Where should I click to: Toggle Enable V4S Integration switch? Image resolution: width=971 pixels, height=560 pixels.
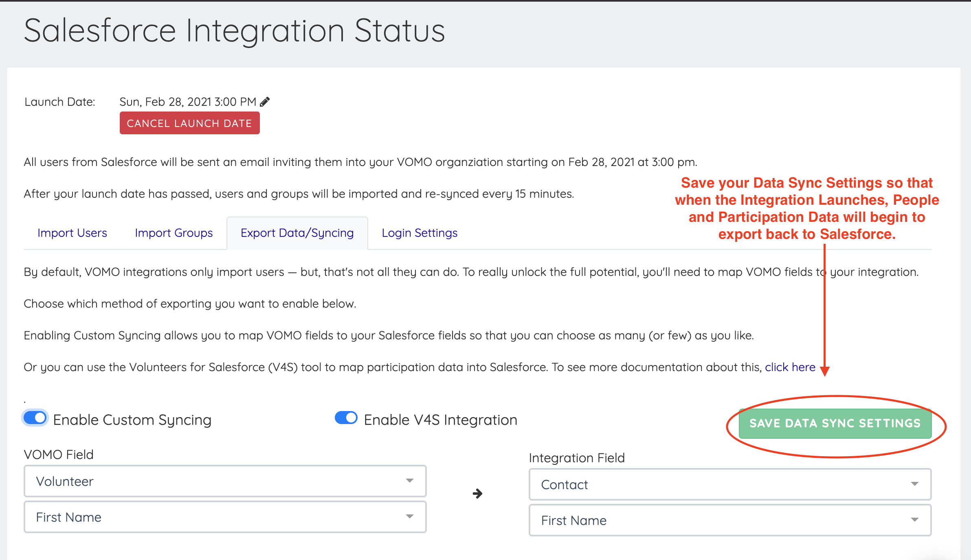coord(346,418)
